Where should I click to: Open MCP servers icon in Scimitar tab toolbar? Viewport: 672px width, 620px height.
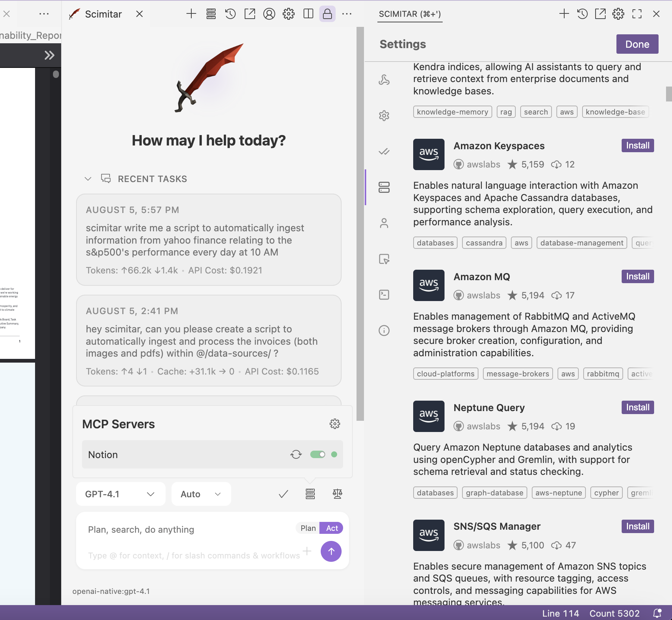point(211,14)
